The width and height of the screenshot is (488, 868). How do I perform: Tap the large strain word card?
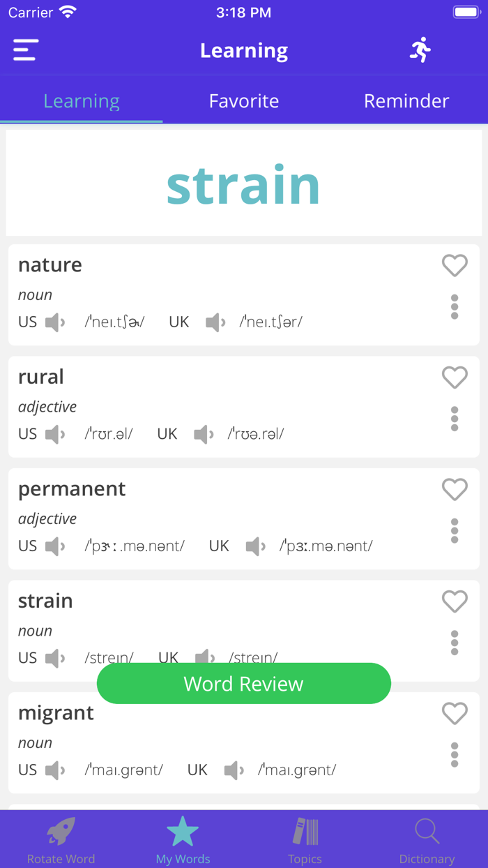[243, 182]
